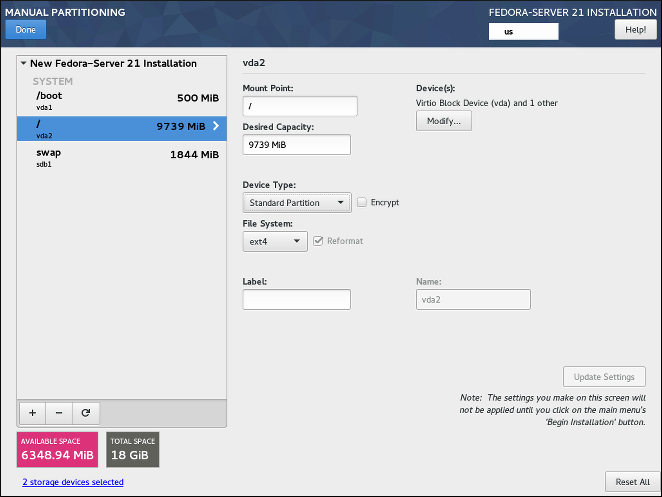Open the Device Type Standard Partition dropdown
The height and width of the screenshot is (497, 662).
pos(297,203)
